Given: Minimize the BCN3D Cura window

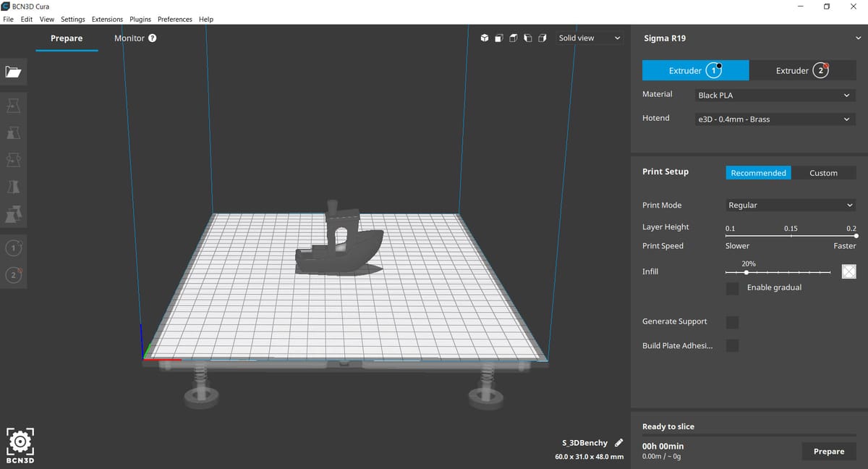Looking at the screenshot, I should tap(800, 7).
